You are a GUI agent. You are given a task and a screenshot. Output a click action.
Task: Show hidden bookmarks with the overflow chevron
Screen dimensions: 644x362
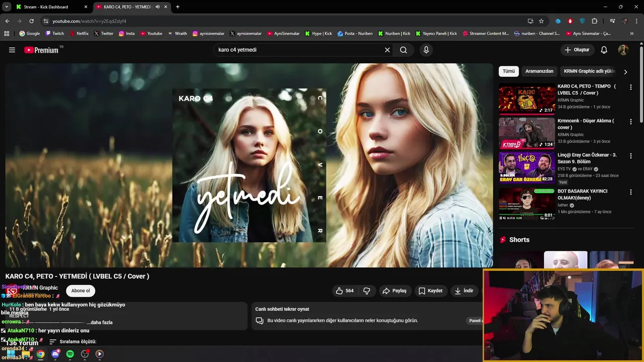tap(632, 34)
